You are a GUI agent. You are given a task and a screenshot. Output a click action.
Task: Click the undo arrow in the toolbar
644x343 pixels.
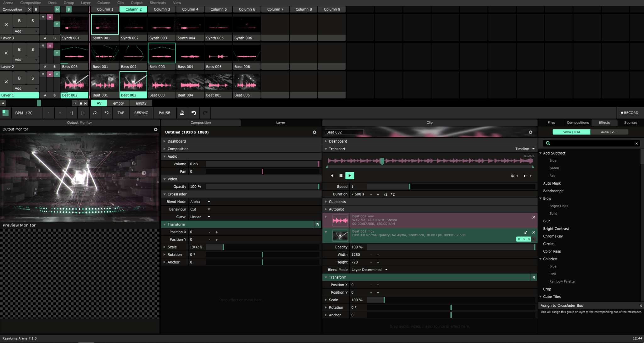click(194, 113)
